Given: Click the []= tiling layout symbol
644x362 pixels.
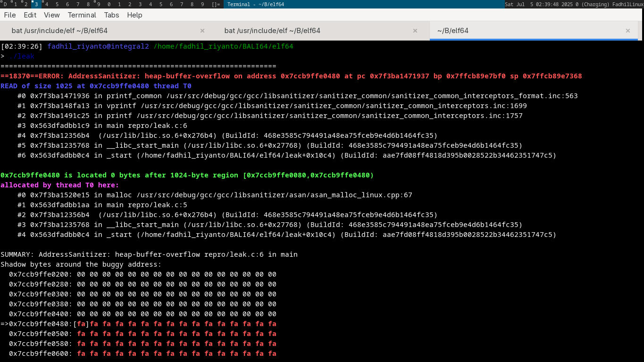Looking at the screenshot, I should pos(216,4).
